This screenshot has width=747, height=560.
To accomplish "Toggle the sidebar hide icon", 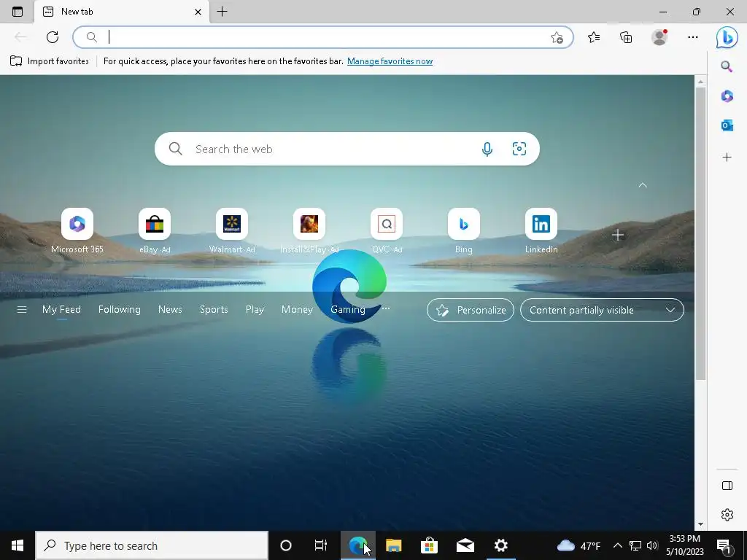I will pyautogui.click(x=727, y=485).
